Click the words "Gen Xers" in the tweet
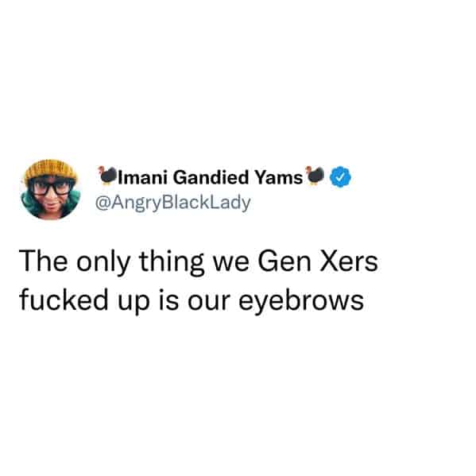This screenshot has height=476, width=476. point(318,262)
